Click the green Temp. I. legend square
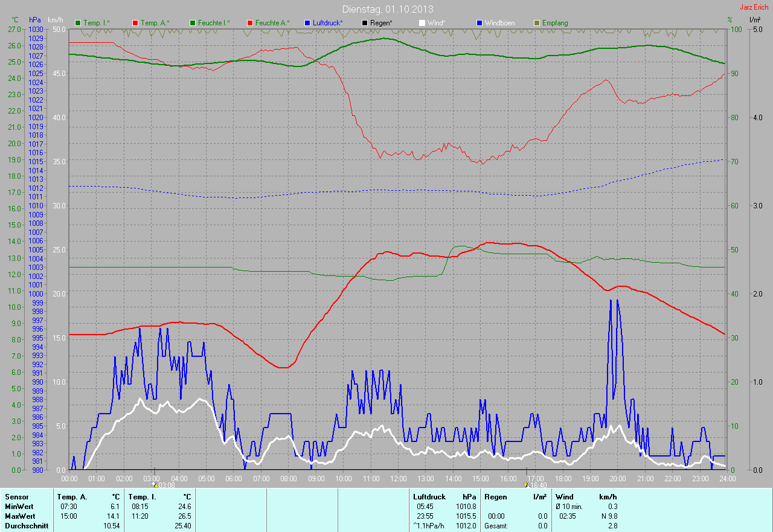Image resolution: width=773 pixels, height=532 pixels. tap(78, 23)
